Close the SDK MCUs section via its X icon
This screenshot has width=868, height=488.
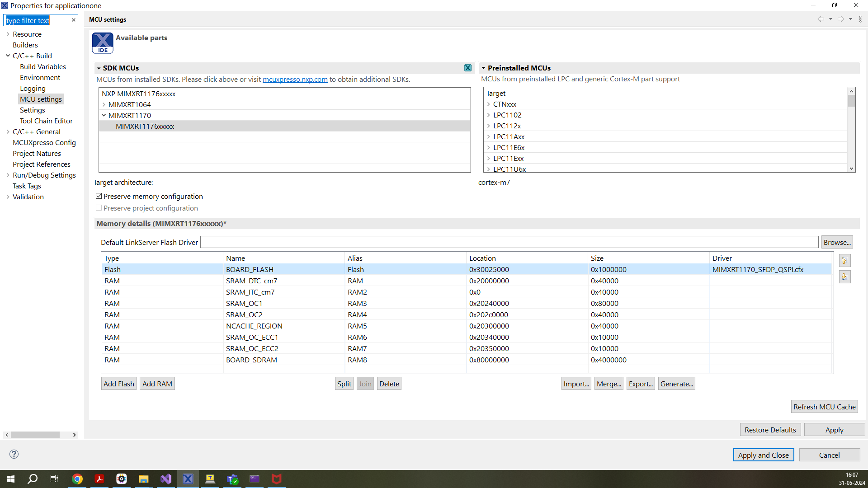coord(468,68)
